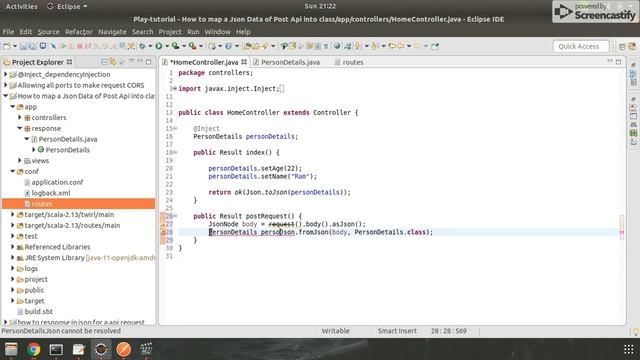Click the Debug bug toolbar icon
640x360 pixels.
tap(142, 46)
